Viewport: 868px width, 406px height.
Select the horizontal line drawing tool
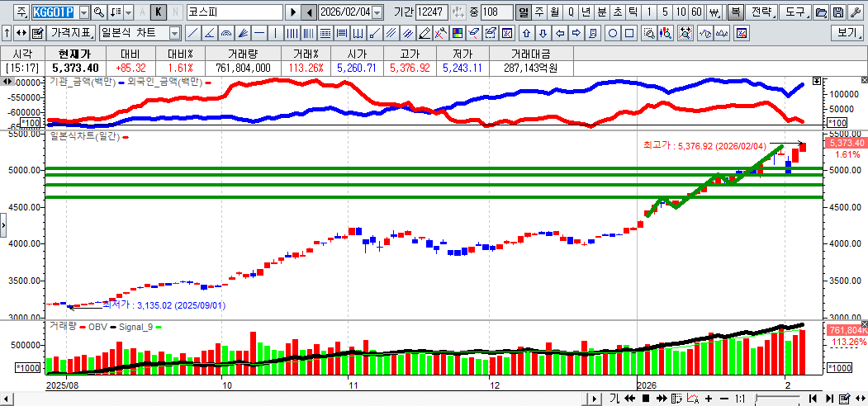tap(259, 33)
